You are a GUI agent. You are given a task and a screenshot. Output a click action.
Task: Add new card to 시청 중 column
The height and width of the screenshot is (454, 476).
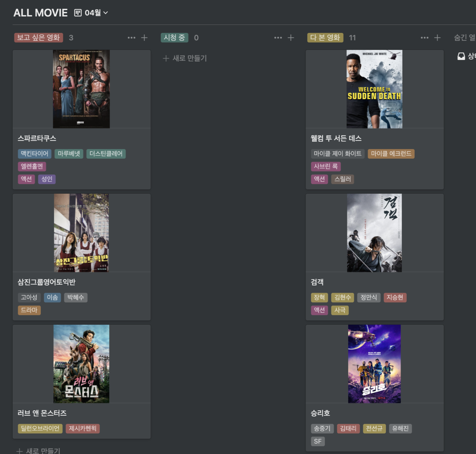(291, 38)
